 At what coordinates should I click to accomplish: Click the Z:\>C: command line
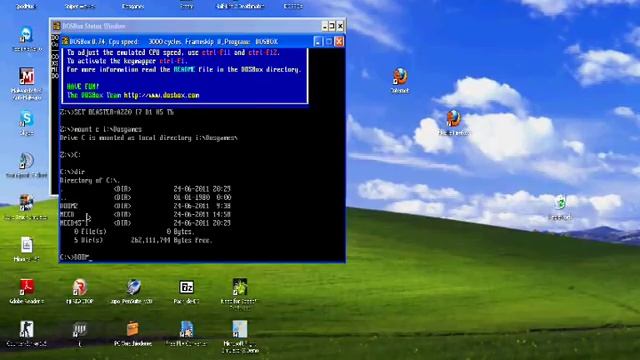pyautogui.click(x=70, y=155)
